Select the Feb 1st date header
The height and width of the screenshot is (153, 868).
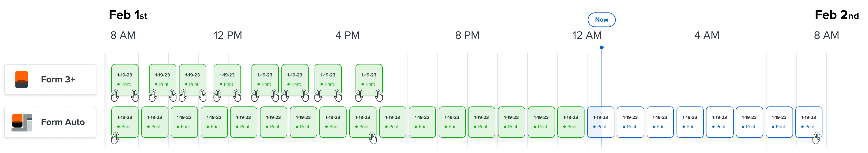(128, 15)
